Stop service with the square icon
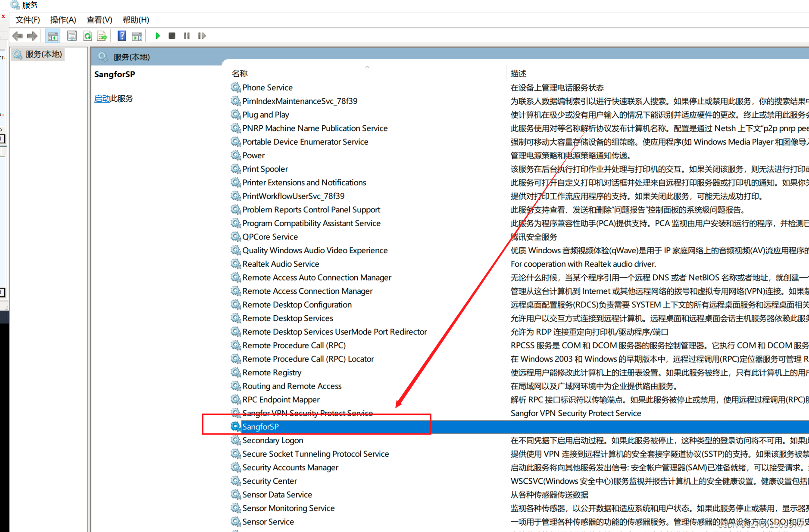The width and height of the screenshot is (809, 532). pos(172,36)
